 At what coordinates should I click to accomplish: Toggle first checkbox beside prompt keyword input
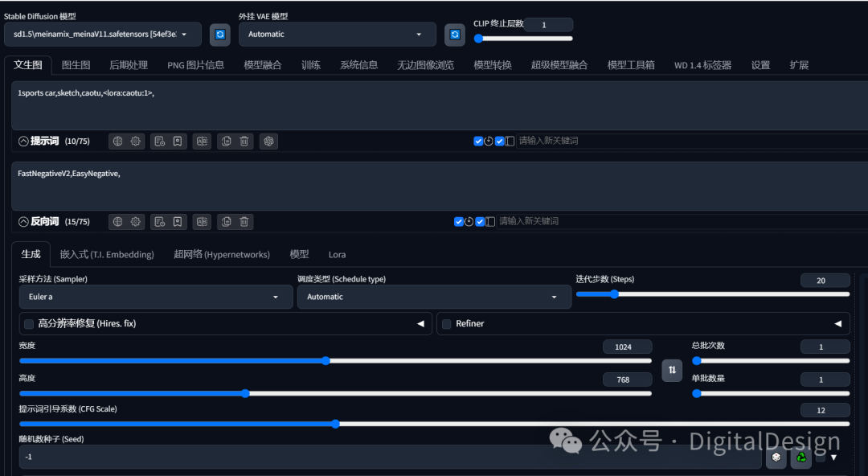tap(478, 141)
